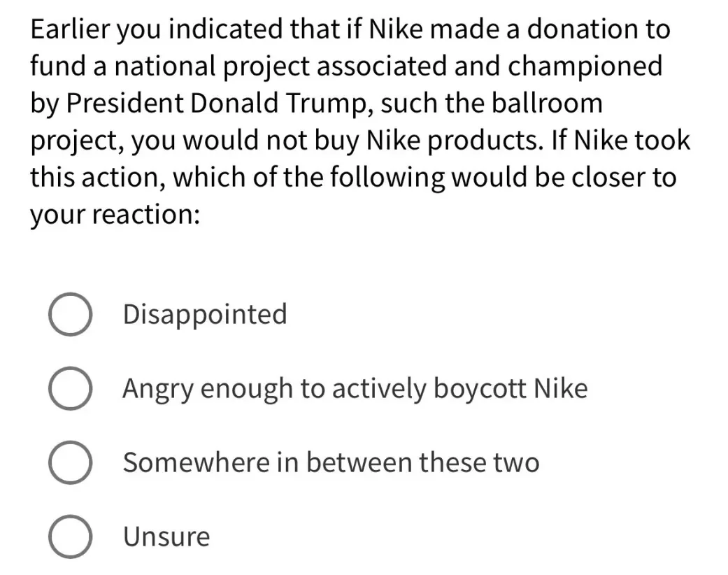This screenshot has width=728, height=575.
Task: Click the line starting 'this action, which'
Action: (x=353, y=178)
